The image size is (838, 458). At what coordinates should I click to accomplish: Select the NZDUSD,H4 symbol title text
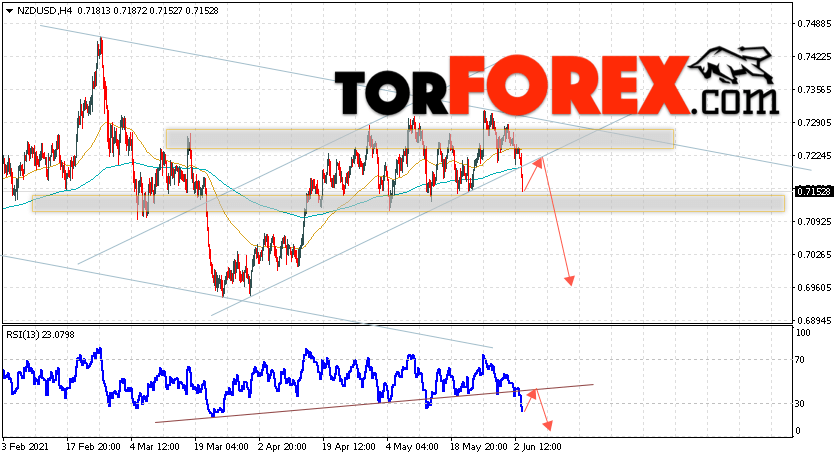45,11
